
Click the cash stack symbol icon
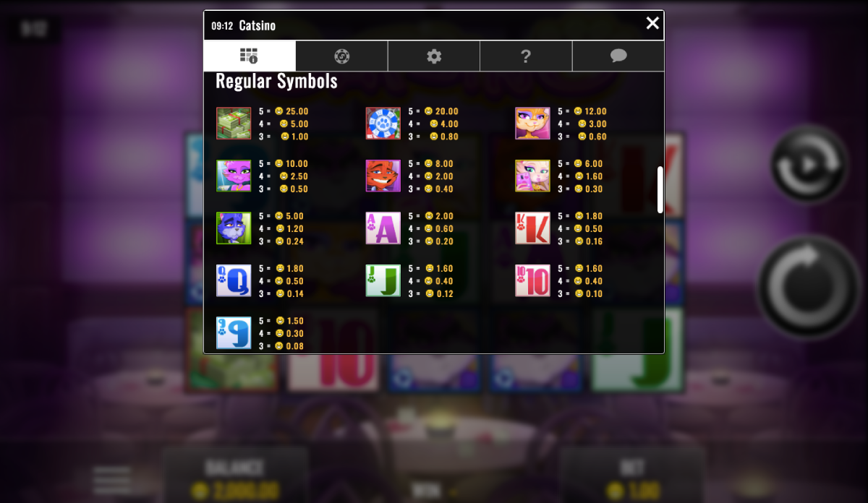coord(234,123)
